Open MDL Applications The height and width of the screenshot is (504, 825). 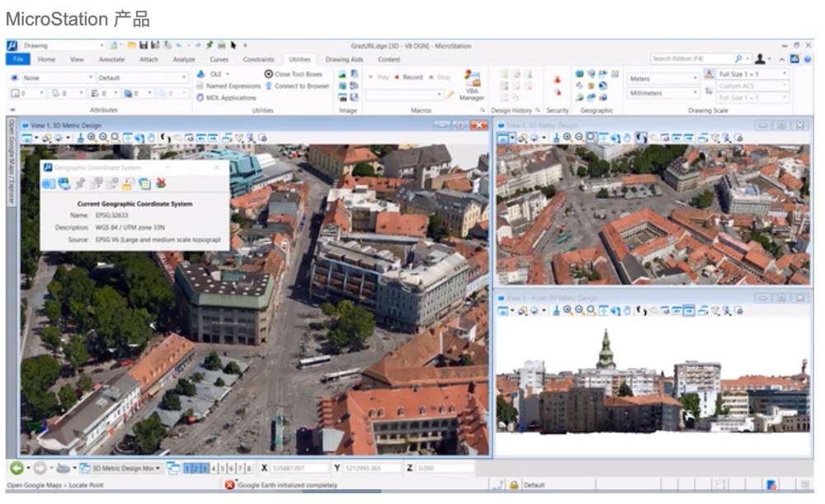point(226,98)
